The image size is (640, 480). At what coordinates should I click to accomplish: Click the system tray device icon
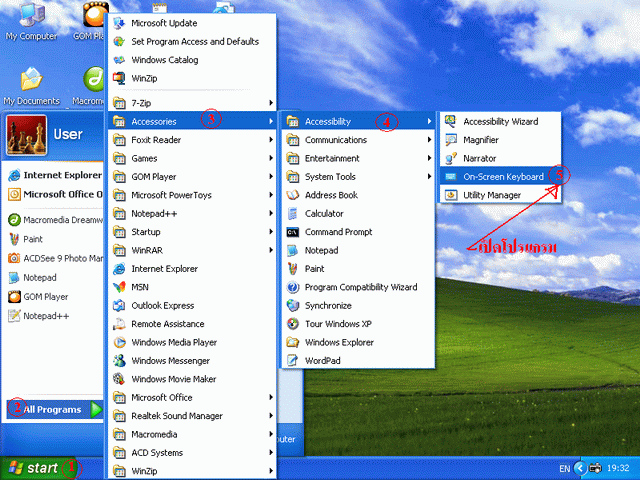point(596,468)
